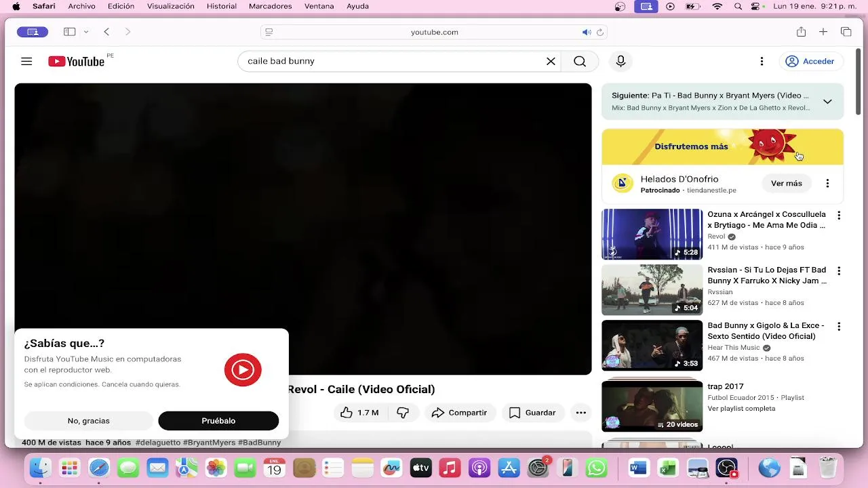Open WhatsApp from the Dock
This screenshot has height=488, width=868.
point(597,468)
